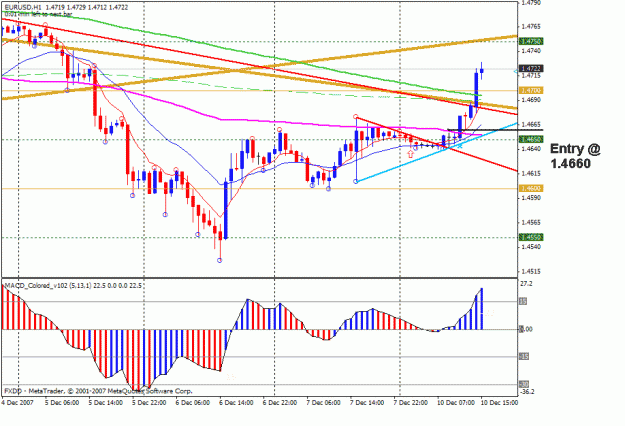Click the green 1.4650 level tag
625x426 pixels.
click(x=532, y=139)
